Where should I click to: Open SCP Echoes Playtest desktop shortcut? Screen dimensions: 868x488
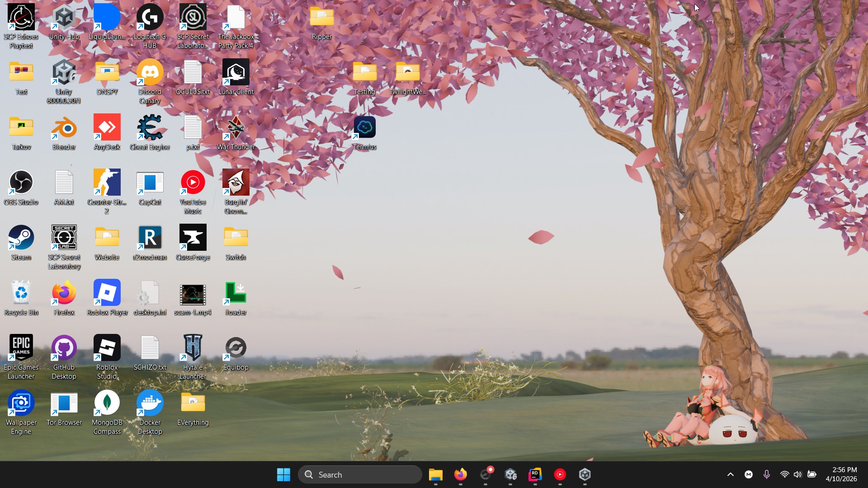[21, 26]
